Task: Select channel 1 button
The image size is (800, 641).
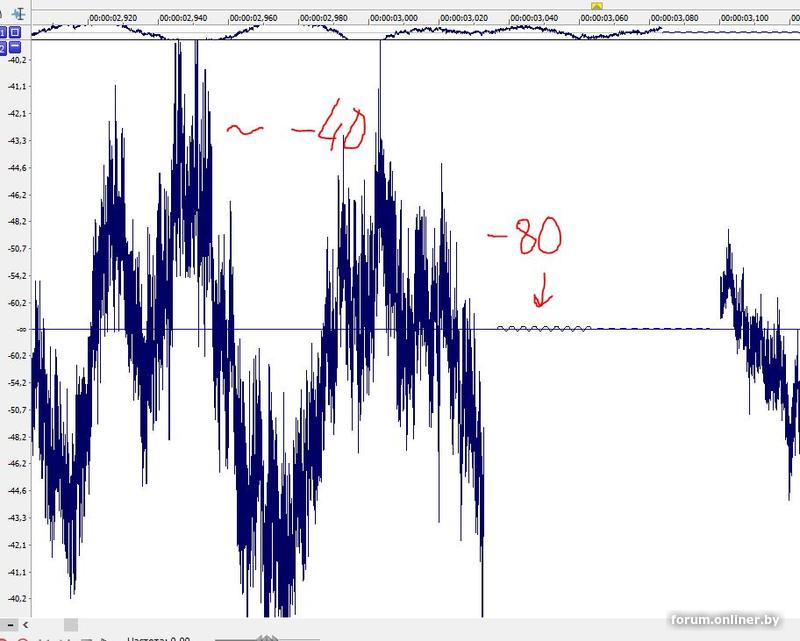Action: click(x=3, y=33)
